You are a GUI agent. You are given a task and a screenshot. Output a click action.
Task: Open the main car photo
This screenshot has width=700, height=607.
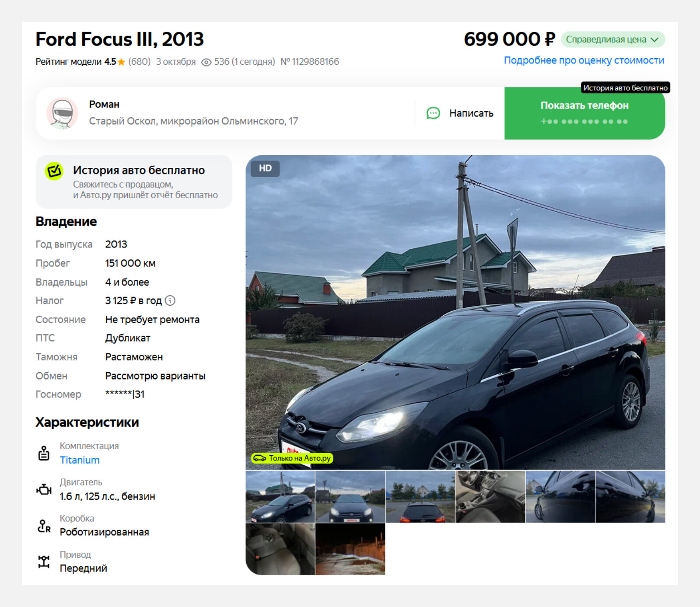click(x=455, y=312)
